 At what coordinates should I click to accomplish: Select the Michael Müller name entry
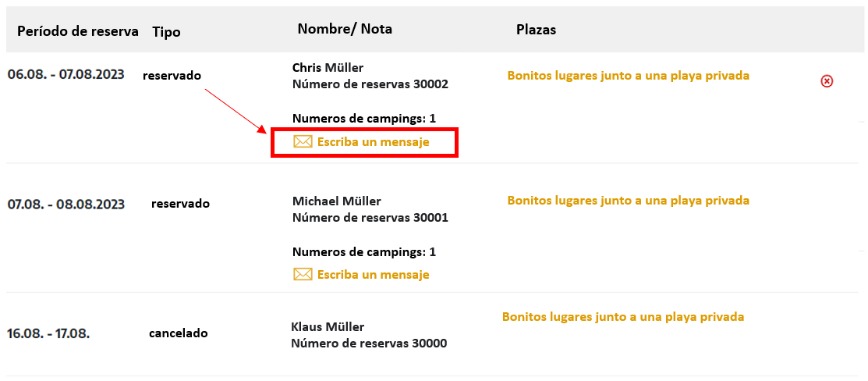[337, 201]
